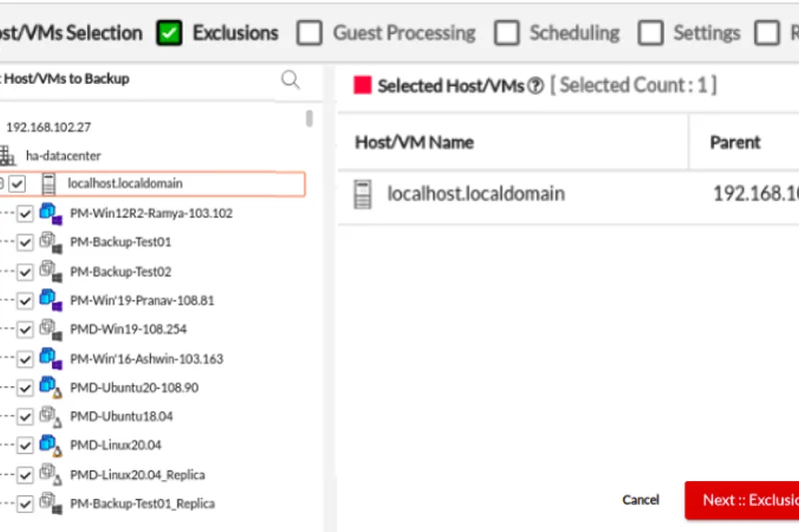Click the PMD-Ubuntu20-108.90 VM icon
799x532 pixels.
pos(50,386)
